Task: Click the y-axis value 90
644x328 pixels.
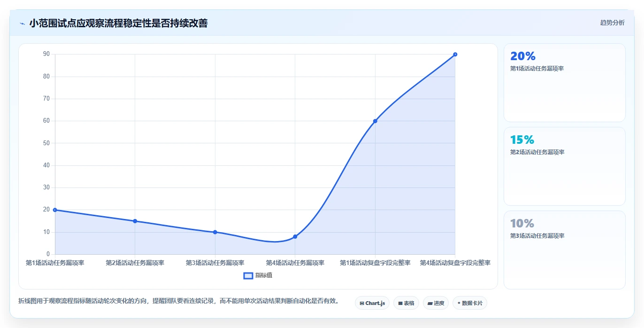Action: (x=46, y=54)
